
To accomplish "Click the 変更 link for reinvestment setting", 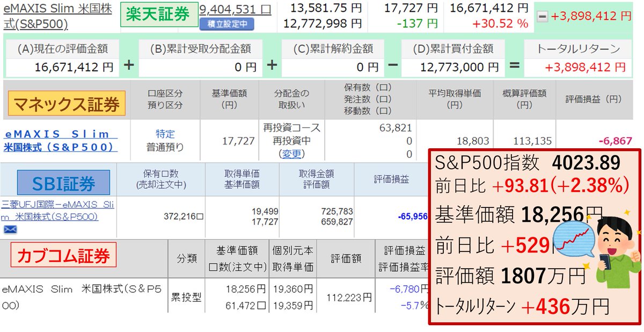I will [x=291, y=154].
